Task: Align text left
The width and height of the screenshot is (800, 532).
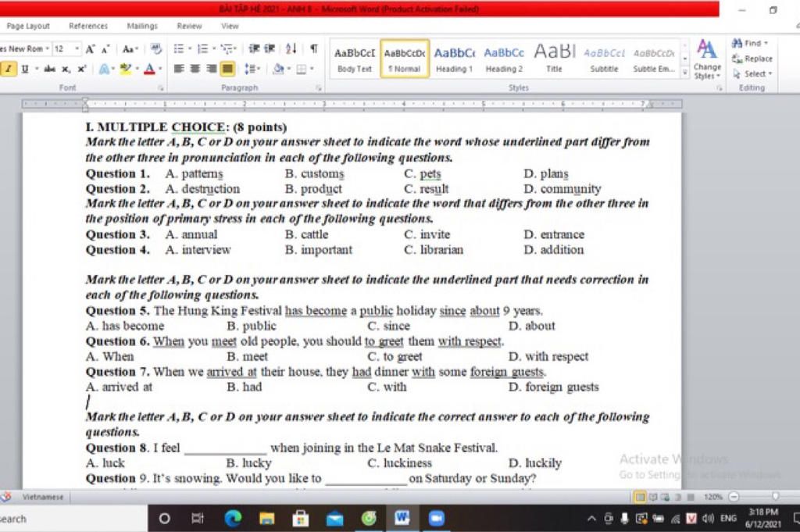Action: 179,68
